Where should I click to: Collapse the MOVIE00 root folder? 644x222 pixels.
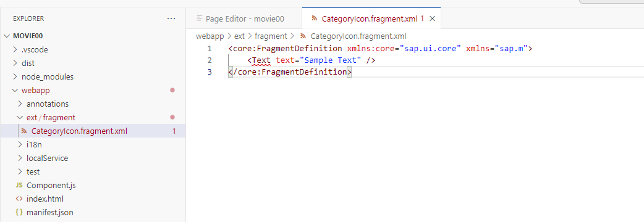pos(7,36)
